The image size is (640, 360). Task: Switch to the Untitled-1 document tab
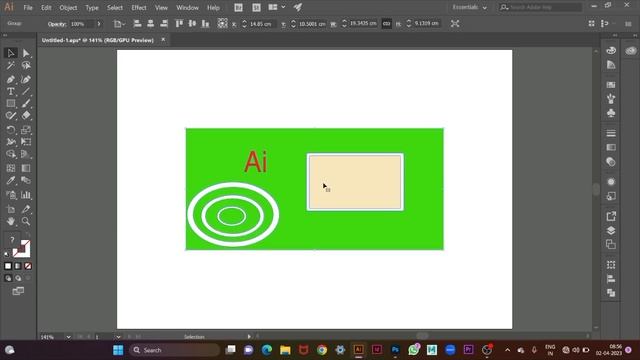(98, 40)
